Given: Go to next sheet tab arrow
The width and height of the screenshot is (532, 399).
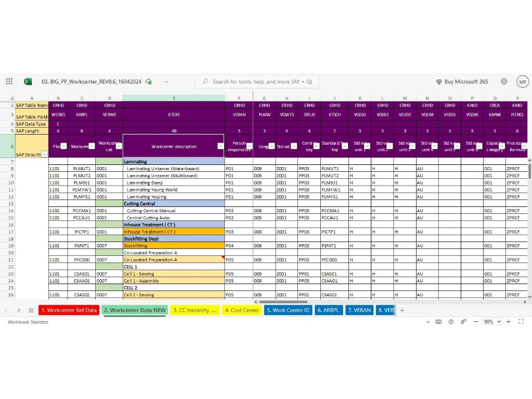Looking at the screenshot, I should click(19, 310).
